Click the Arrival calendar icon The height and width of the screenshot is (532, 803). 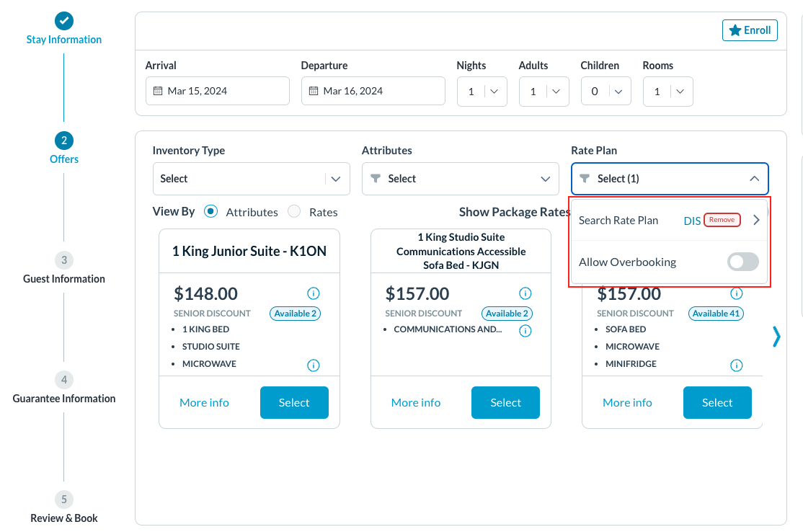[158, 91]
